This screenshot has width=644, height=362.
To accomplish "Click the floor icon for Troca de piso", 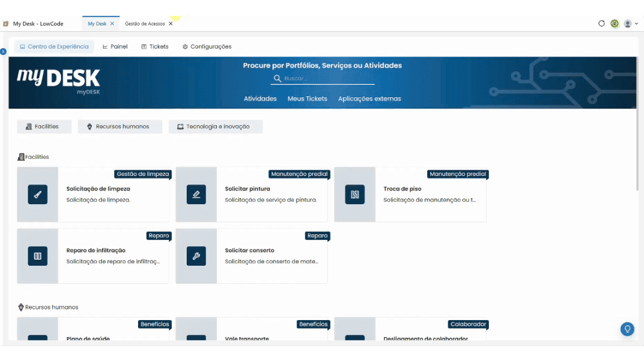I will (355, 195).
